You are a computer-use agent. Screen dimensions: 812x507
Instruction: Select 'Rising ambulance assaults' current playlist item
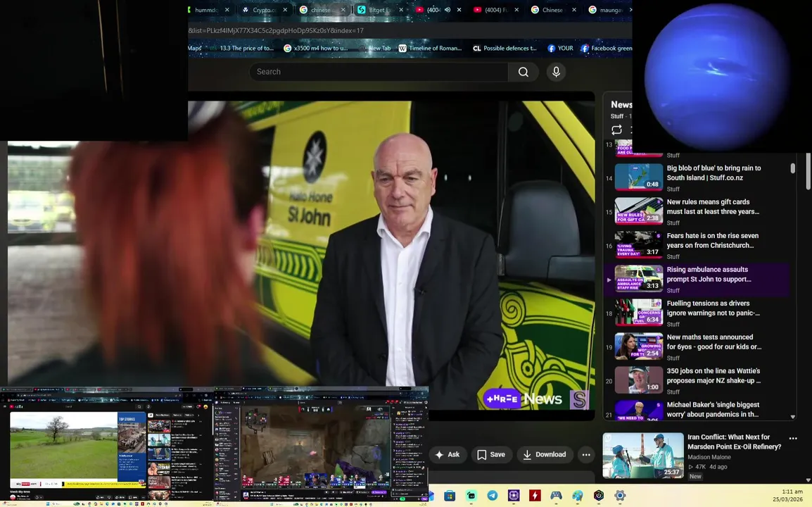(697, 279)
